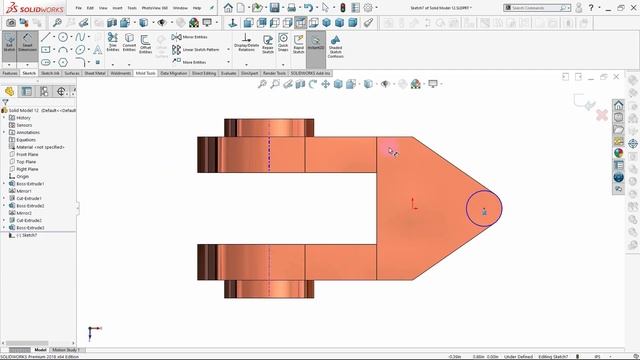Click the Repair Sketch tool
The height and width of the screenshot is (360, 640).
(268, 44)
